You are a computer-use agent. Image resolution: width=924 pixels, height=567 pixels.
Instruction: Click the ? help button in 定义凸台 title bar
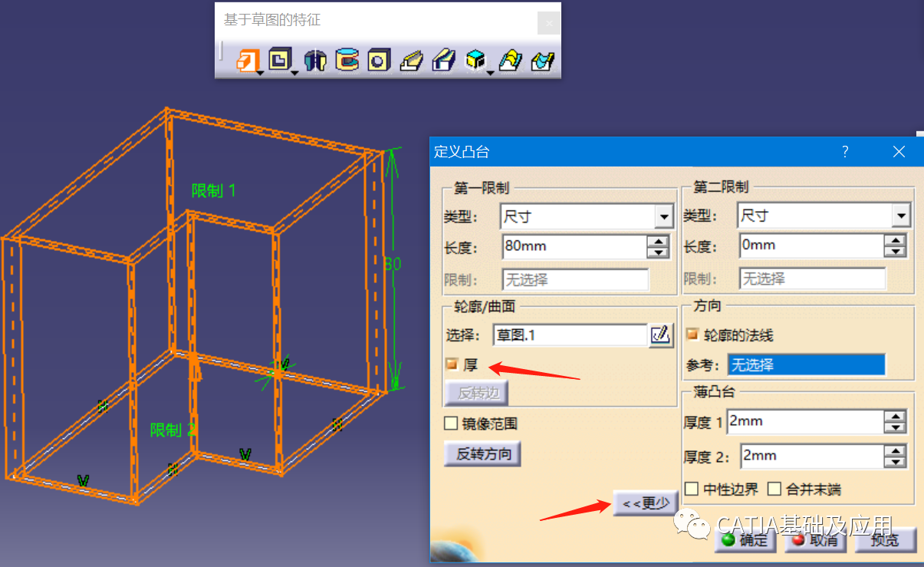point(845,152)
